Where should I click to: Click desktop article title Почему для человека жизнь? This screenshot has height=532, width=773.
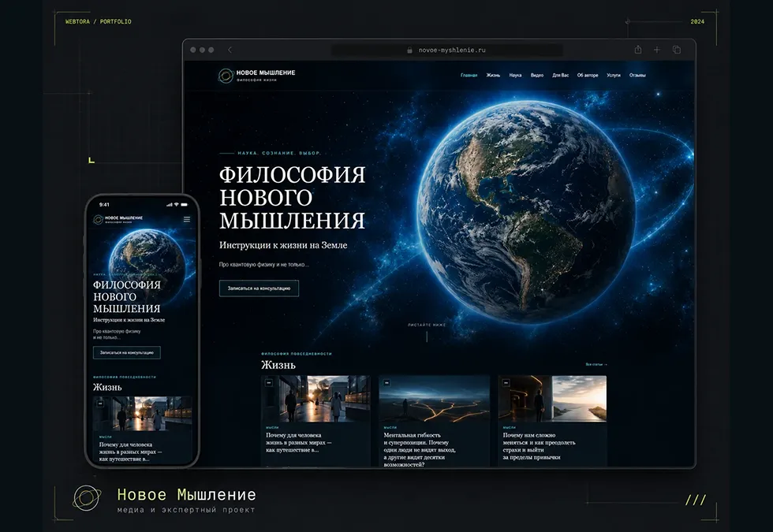click(299, 442)
